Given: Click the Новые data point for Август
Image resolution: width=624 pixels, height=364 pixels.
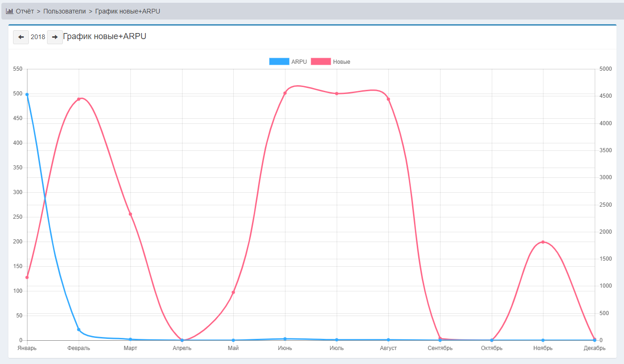Looking at the screenshot, I should pos(388,99).
